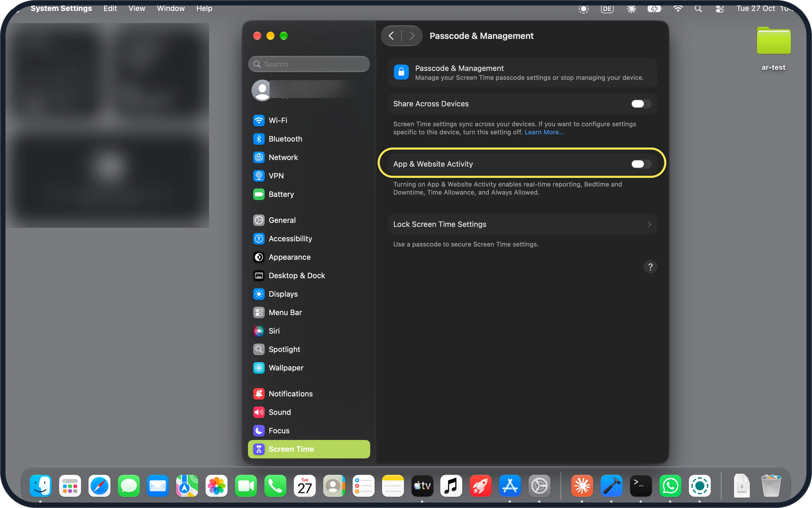This screenshot has width=812, height=508.
Task: Open VPN settings in the sidebar
Action: [309, 176]
